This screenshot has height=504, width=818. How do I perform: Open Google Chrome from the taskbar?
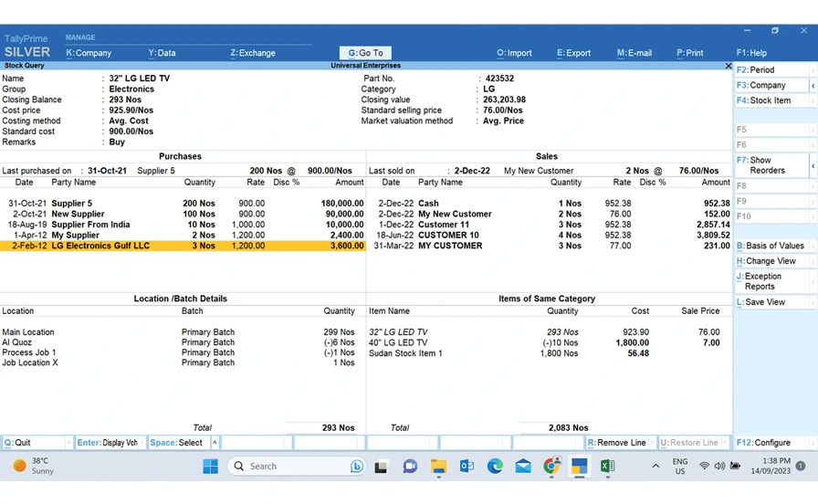pyautogui.click(x=551, y=466)
